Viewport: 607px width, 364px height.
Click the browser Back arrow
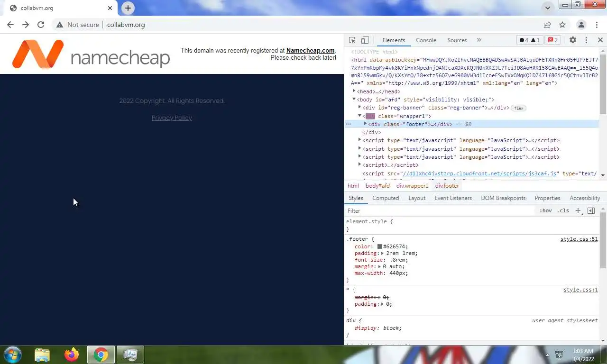10,25
